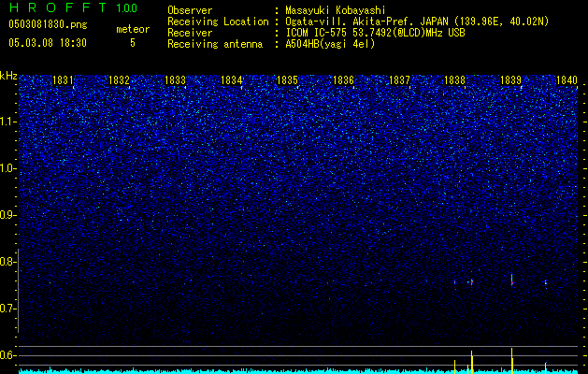This screenshot has width=588, height=374.
Task: Click the 'Receiving antenna' label
Action: tap(215, 44)
